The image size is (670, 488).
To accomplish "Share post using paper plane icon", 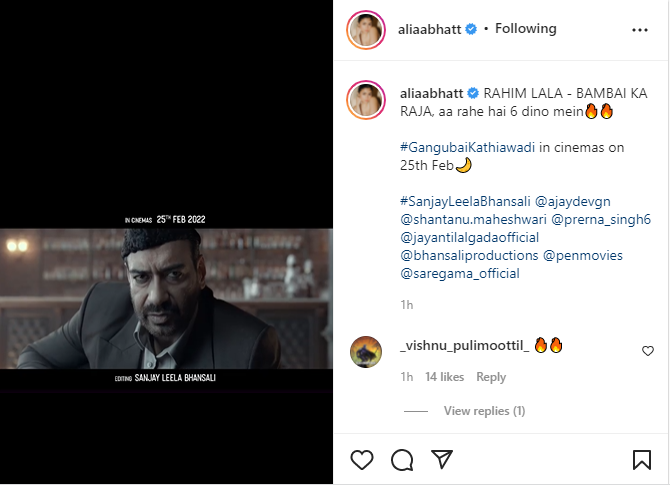I will click(441, 460).
